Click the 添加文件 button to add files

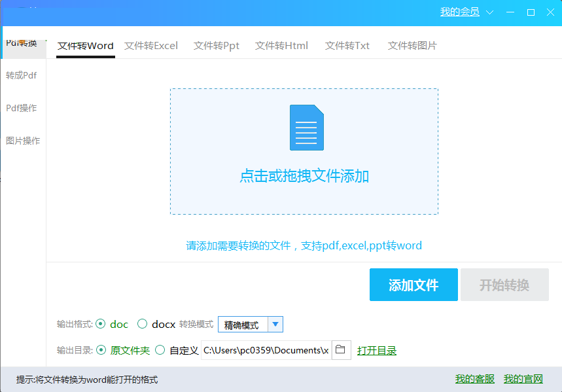(x=413, y=284)
